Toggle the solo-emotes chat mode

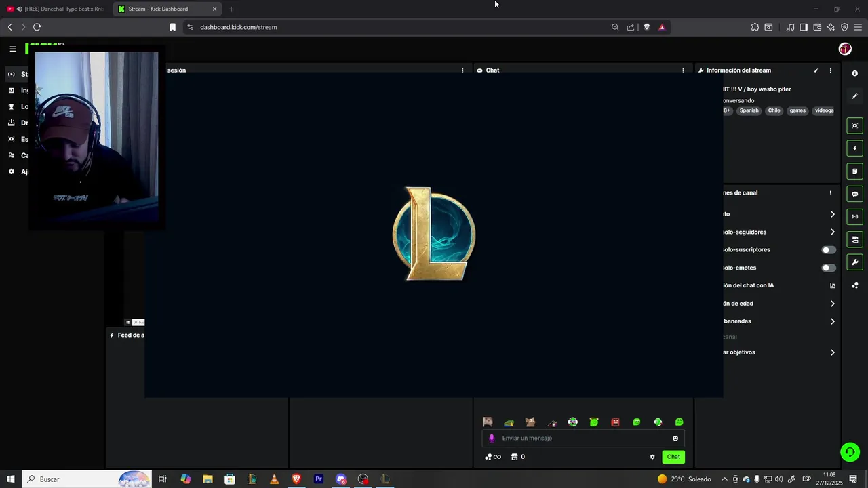coord(829,268)
